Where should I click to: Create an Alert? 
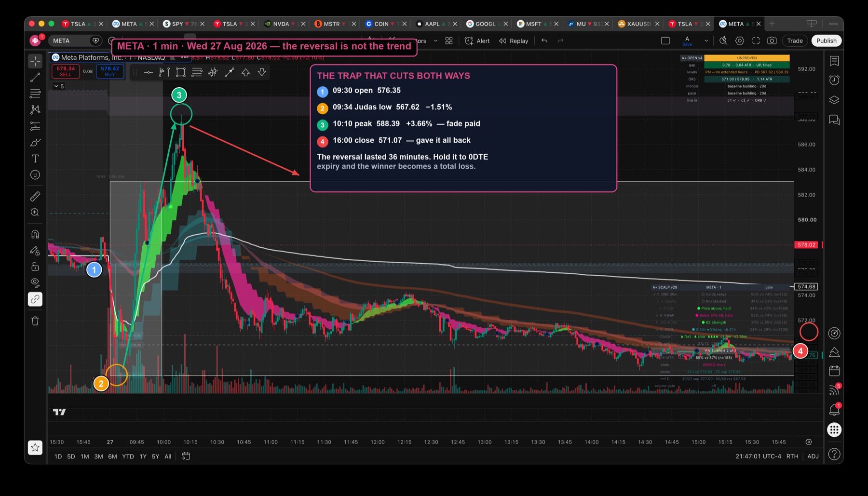477,41
